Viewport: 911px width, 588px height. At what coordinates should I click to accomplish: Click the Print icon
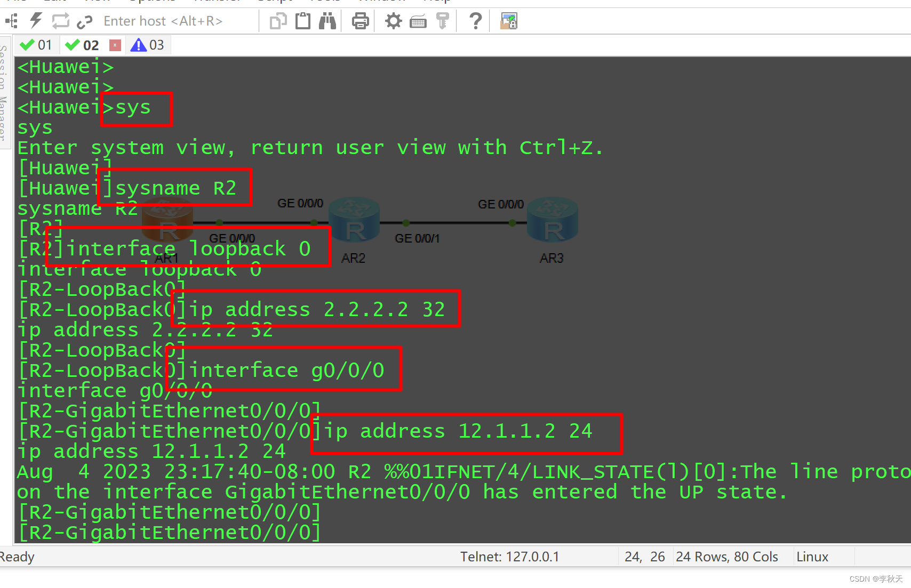[x=361, y=21]
